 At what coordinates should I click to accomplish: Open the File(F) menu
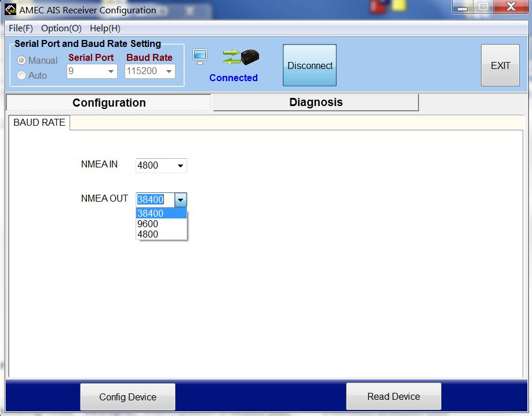coord(21,28)
